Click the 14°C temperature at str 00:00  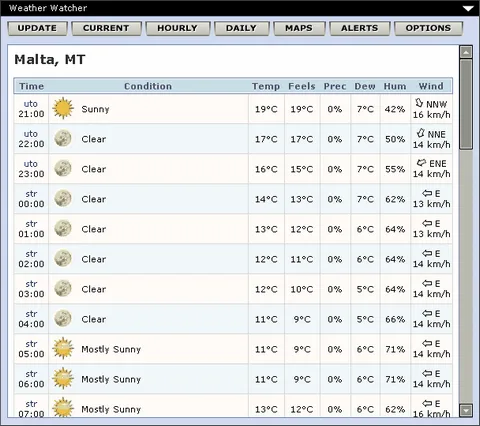pos(266,199)
